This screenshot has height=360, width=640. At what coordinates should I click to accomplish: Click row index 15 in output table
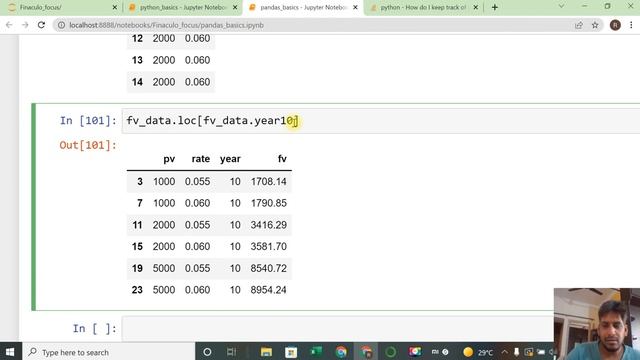(137, 247)
